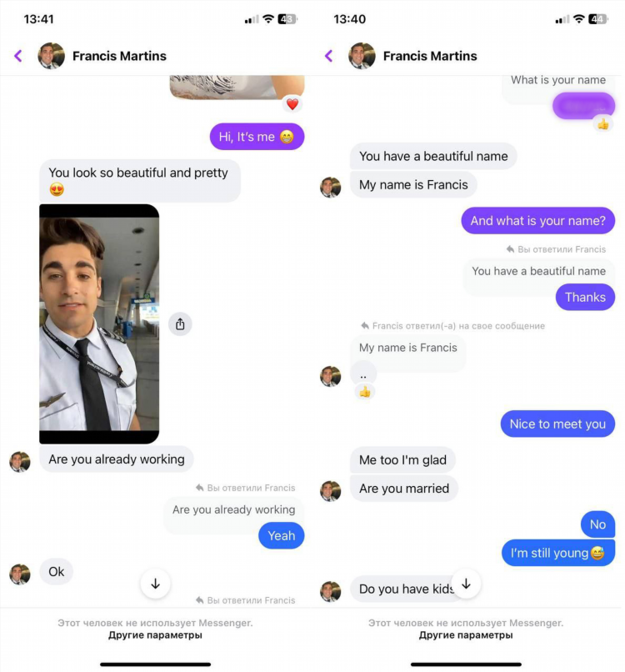Tap the avatar beside 'Are you married'

click(330, 491)
